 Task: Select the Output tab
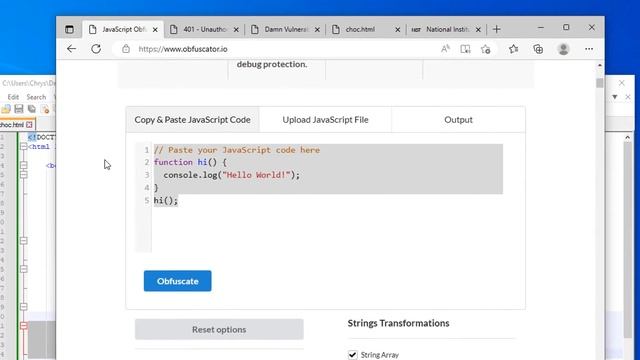[x=458, y=120]
